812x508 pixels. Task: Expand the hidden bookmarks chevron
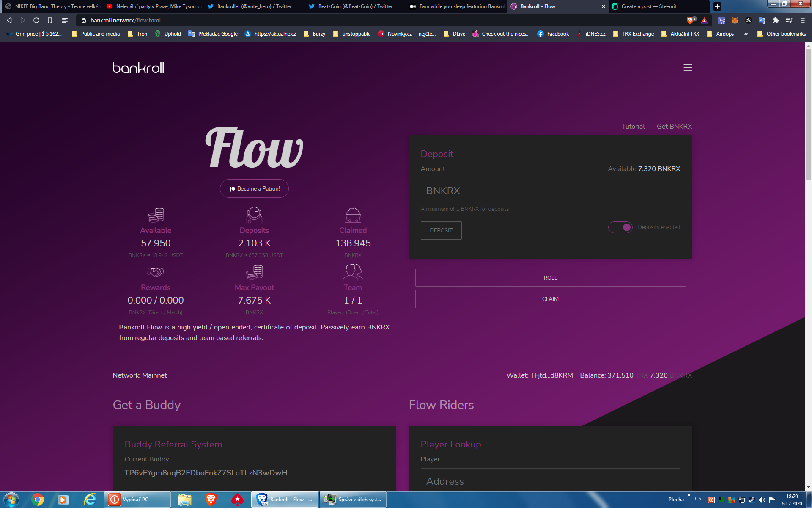pyautogui.click(x=746, y=34)
